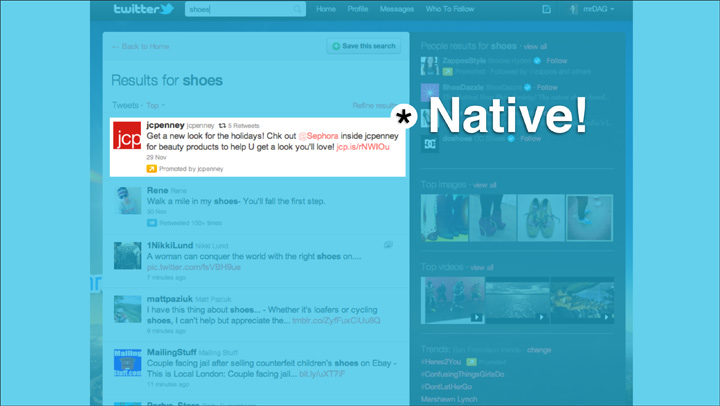
Task: Follow ZapposStyle
Action: click(557, 61)
